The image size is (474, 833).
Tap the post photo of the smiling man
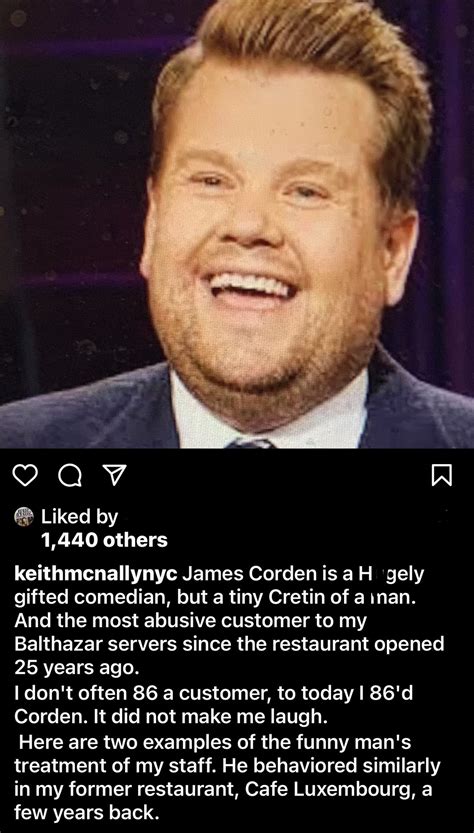pyautogui.click(x=237, y=224)
